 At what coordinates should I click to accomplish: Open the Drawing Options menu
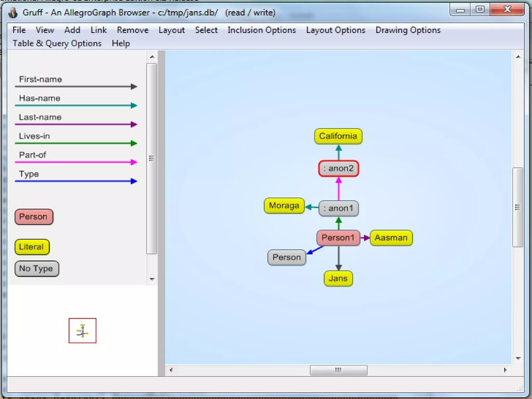coord(408,30)
